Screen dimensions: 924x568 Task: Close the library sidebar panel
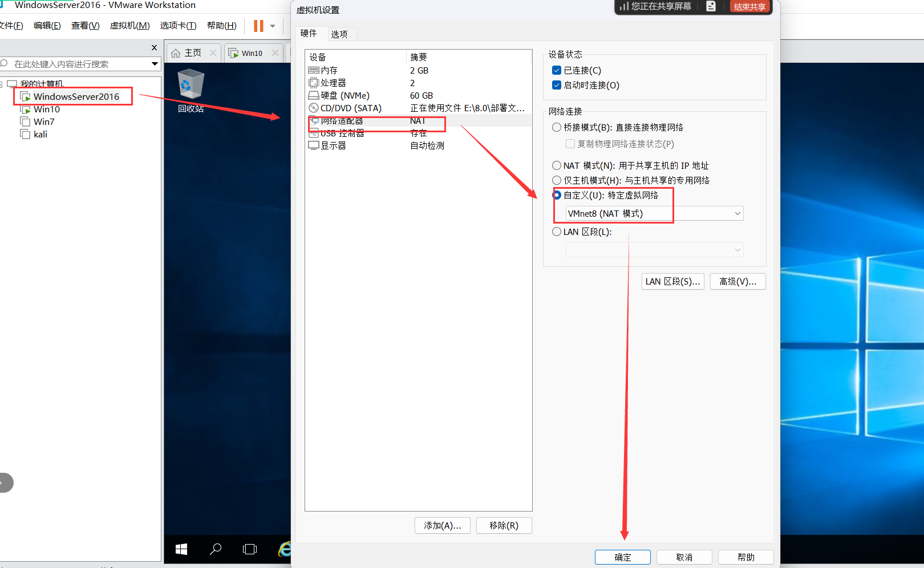pyautogui.click(x=154, y=47)
